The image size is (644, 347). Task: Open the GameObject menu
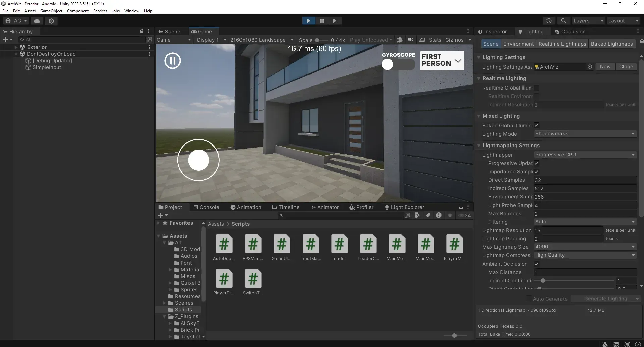coord(51,11)
